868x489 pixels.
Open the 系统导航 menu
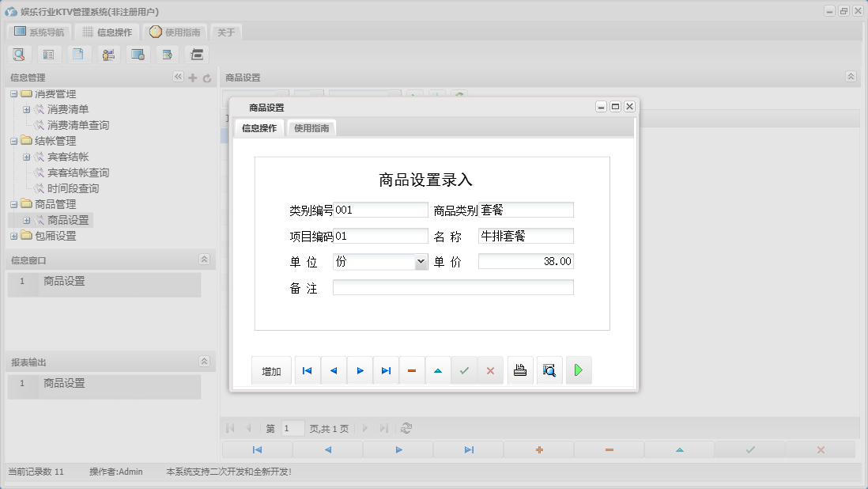[x=38, y=32]
